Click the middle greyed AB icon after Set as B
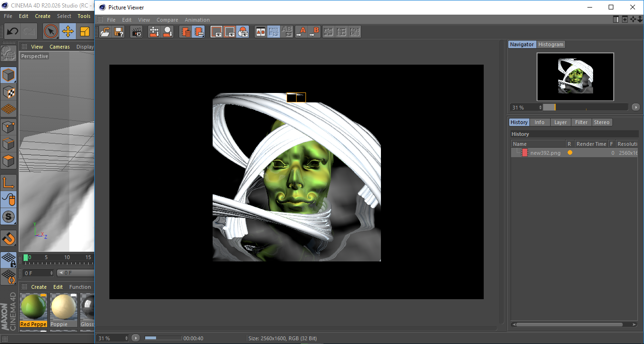This screenshot has height=344, width=644. pos(342,32)
